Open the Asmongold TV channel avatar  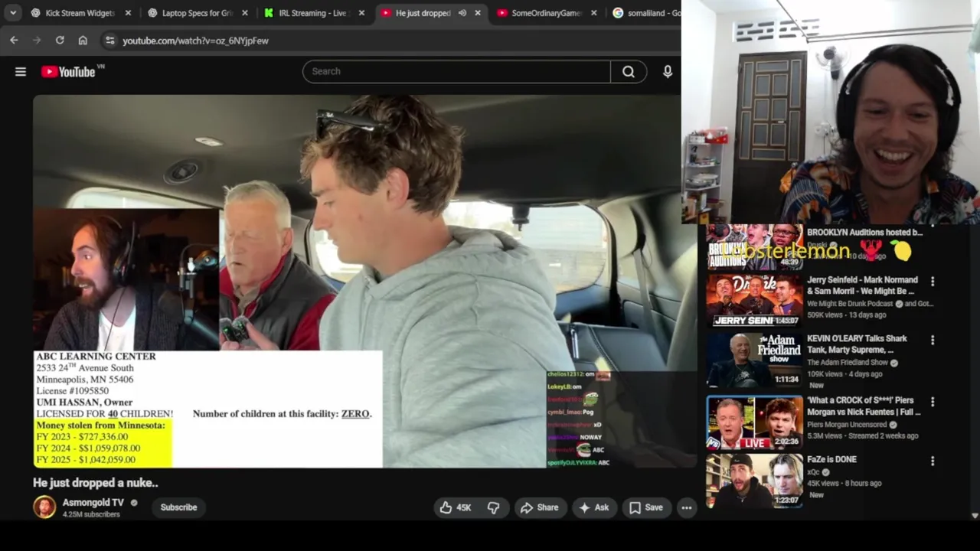(44, 507)
